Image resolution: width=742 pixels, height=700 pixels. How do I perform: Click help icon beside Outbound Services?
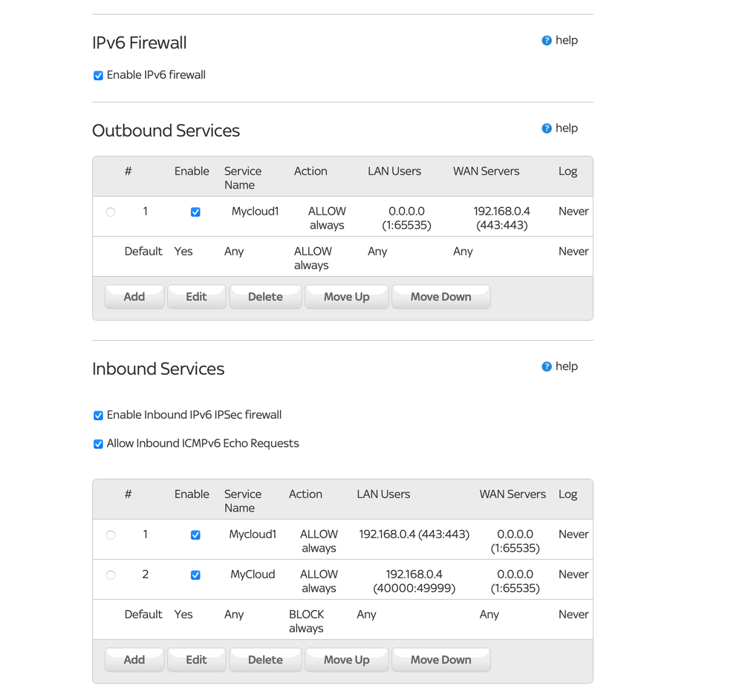547,128
